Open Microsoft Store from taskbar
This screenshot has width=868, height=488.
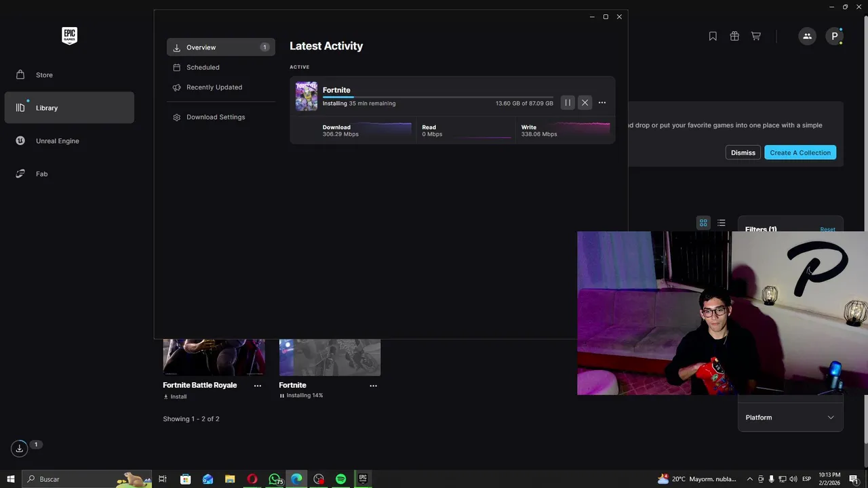tap(185, 479)
